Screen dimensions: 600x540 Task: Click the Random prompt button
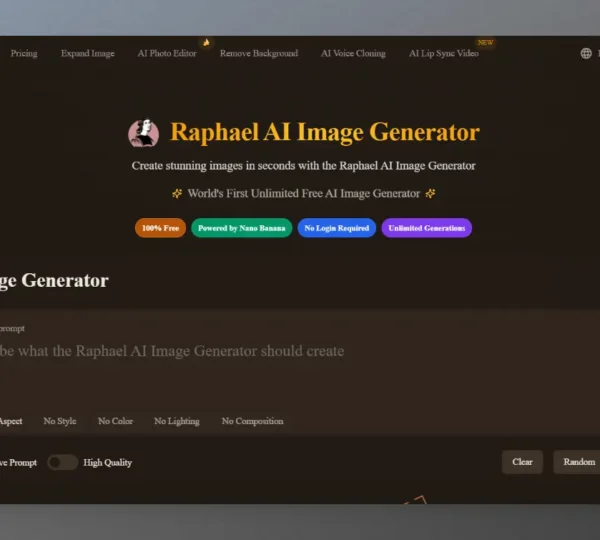tap(577, 462)
